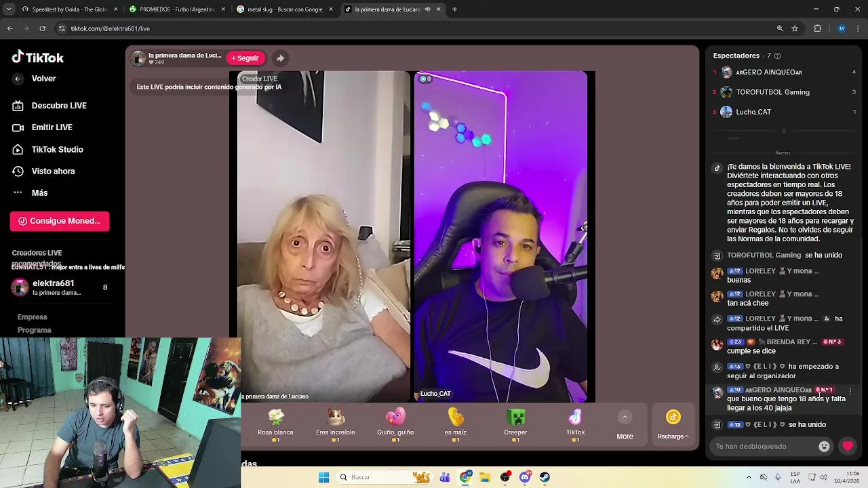This screenshot has height=488, width=868.
Task: Click guest Lucho_CAT video name label
Action: point(434,394)
